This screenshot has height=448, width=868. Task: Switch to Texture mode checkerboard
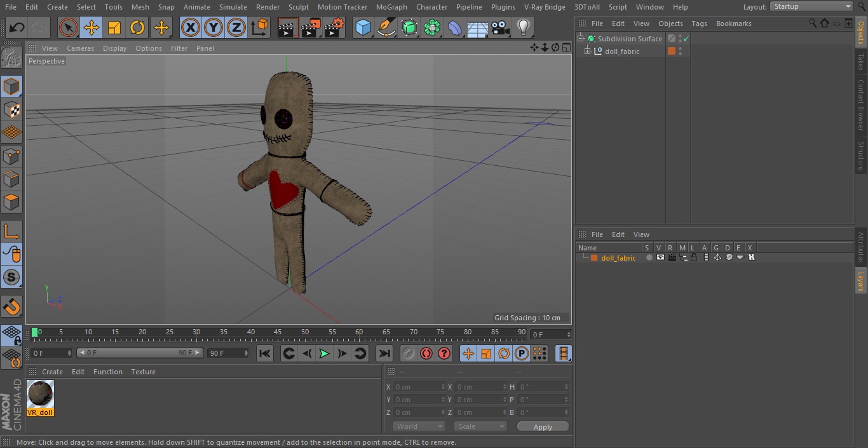(x=11, y=109)
